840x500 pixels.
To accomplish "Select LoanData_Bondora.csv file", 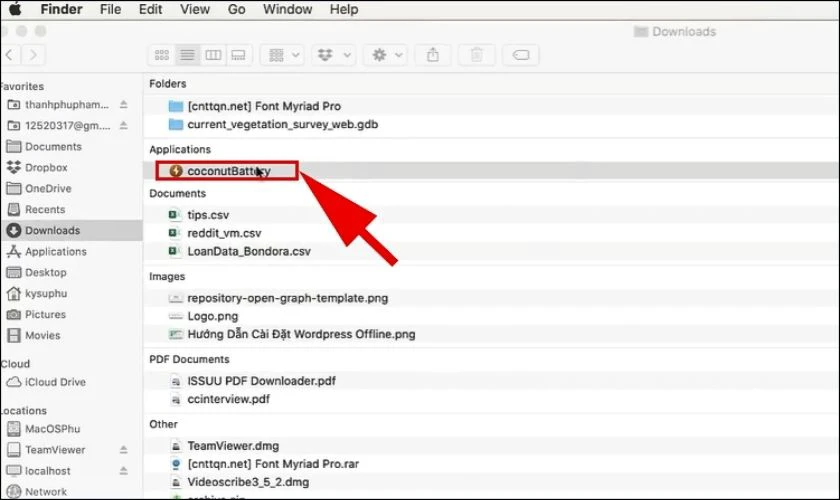I will [x=239, y=251].
